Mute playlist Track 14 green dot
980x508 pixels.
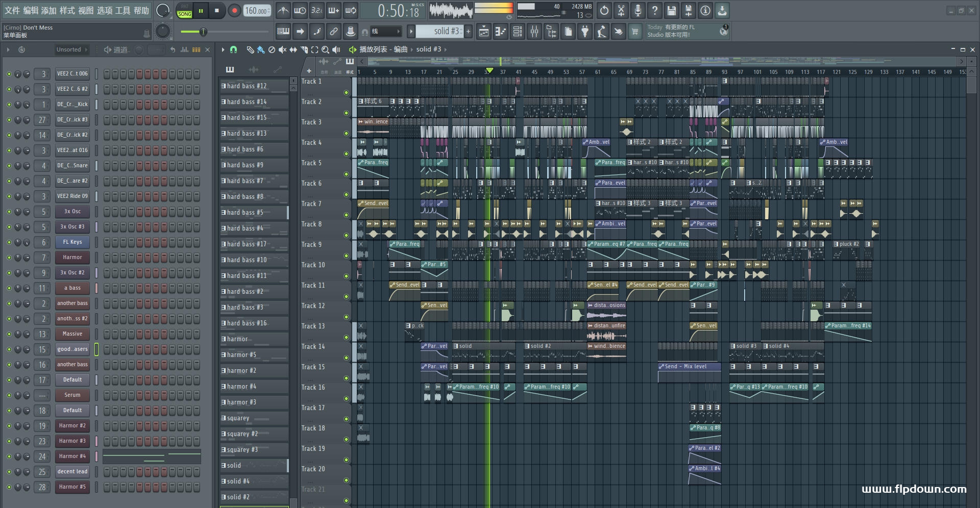pos(346,358)
